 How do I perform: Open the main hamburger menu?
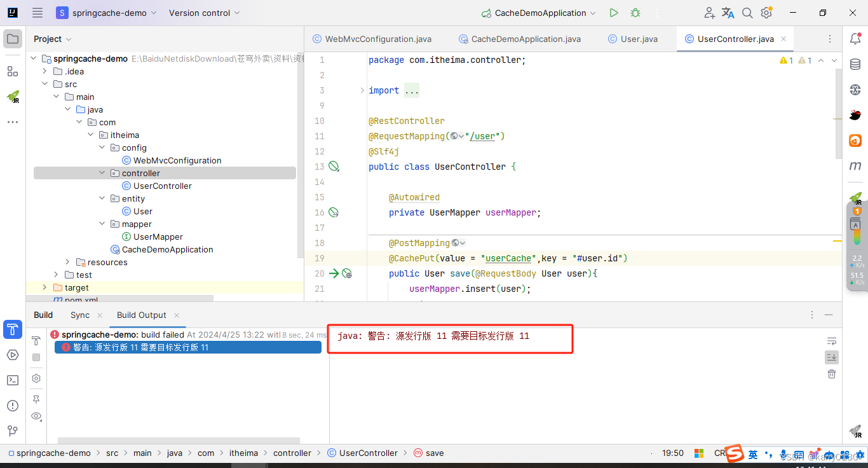tap(37, 13)
